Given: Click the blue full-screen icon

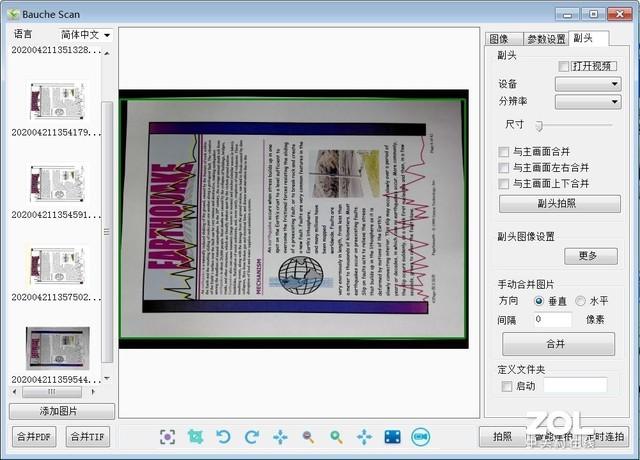Looking at the screenshot, I should click(392, 437).
